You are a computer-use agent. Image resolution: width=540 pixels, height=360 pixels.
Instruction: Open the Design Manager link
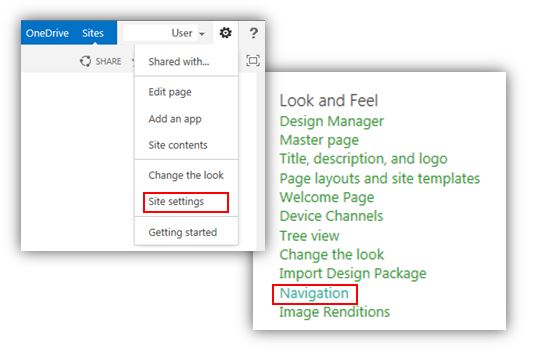coord(331,121)
